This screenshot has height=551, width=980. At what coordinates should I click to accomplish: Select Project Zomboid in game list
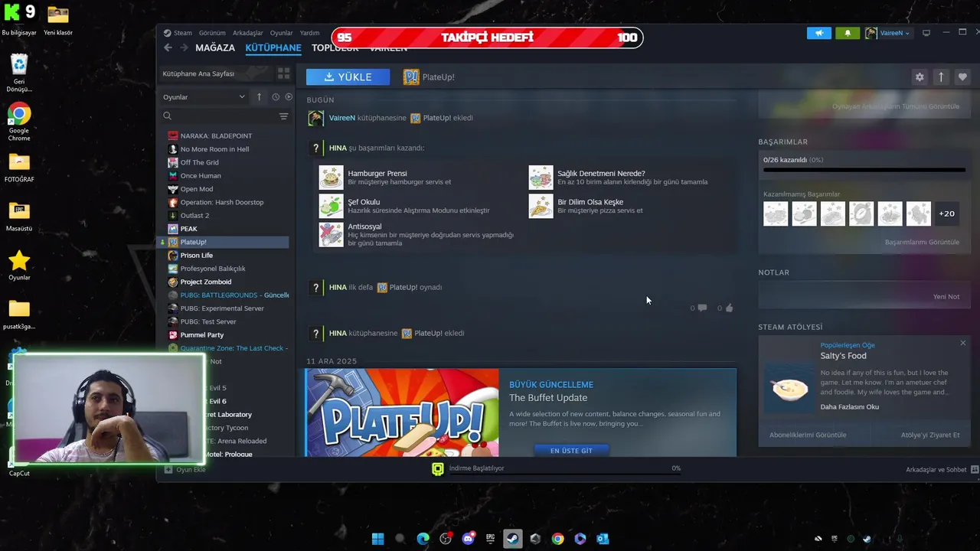205,282
